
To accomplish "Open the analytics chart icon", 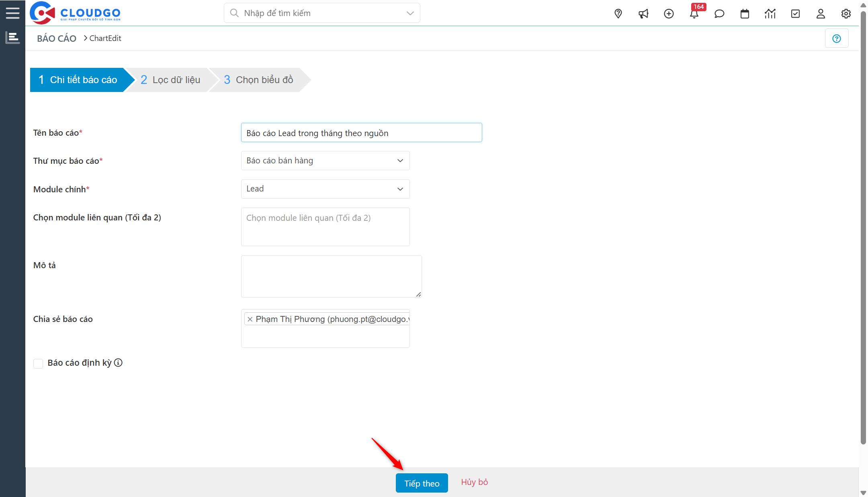I will (770, 13).
